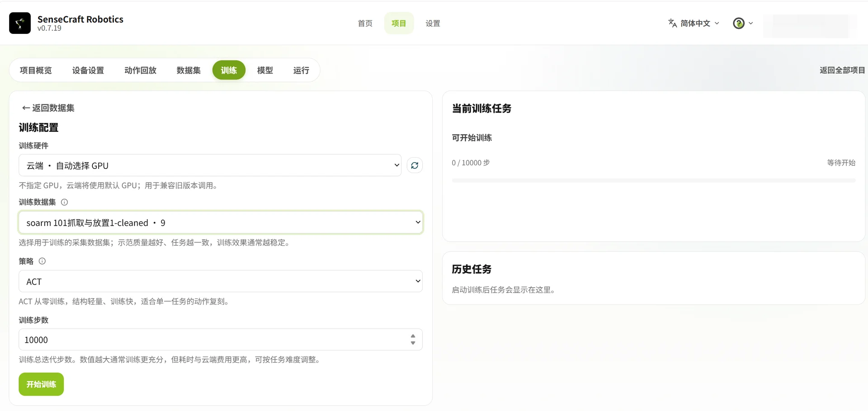Decrease training steps with down arrow
This screenshot has height=411, width=868.
click(x=413, y=343)
